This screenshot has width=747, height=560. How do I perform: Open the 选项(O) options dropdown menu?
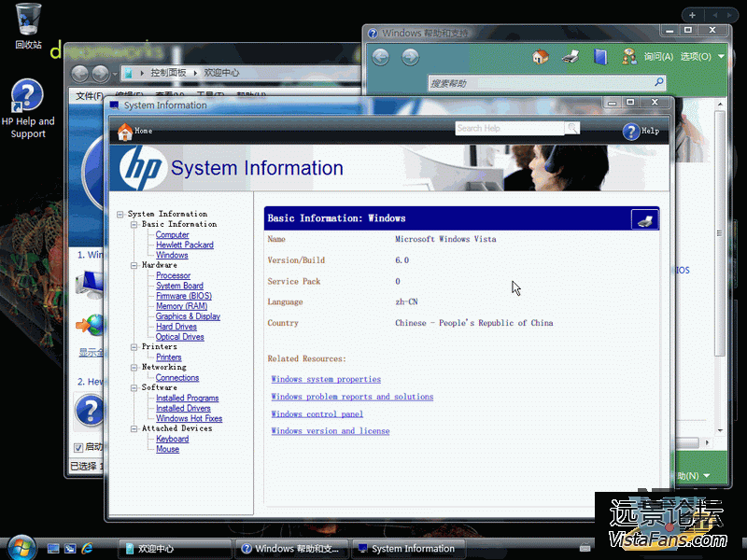coord(700,57)
